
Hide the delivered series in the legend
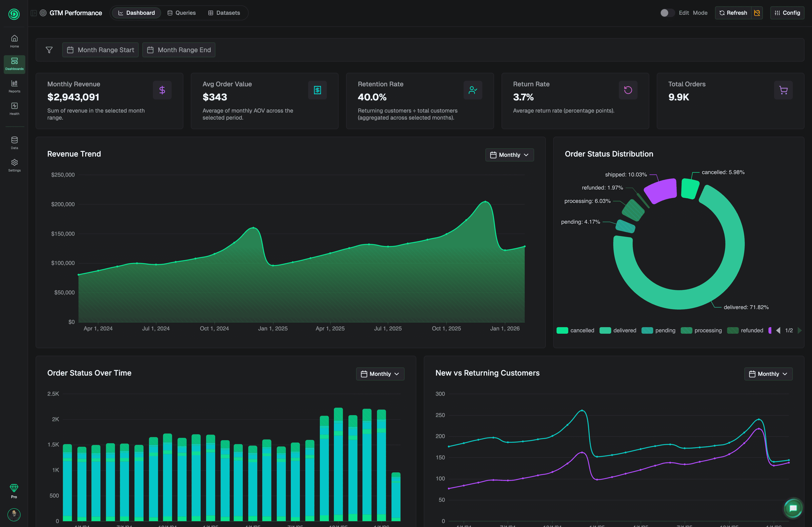618,330
